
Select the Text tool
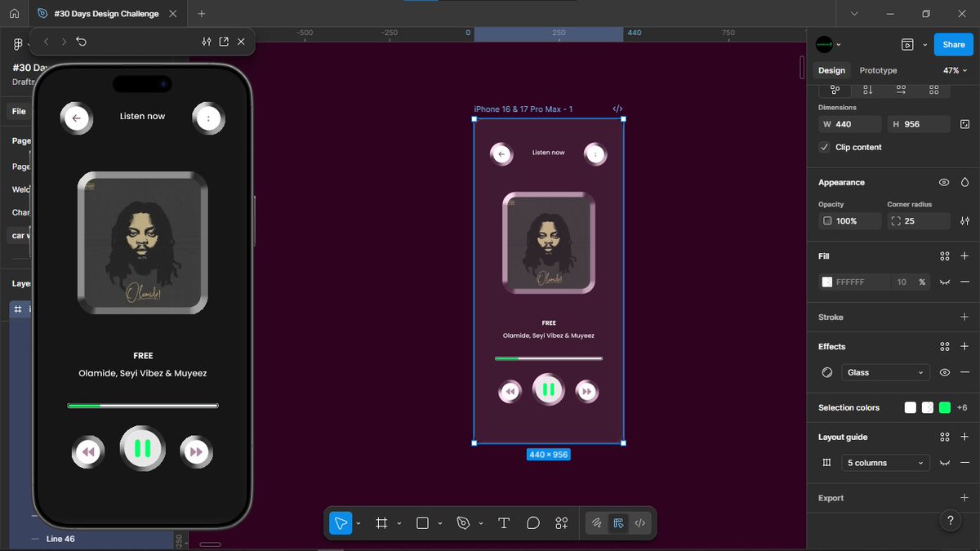(504, 523)
